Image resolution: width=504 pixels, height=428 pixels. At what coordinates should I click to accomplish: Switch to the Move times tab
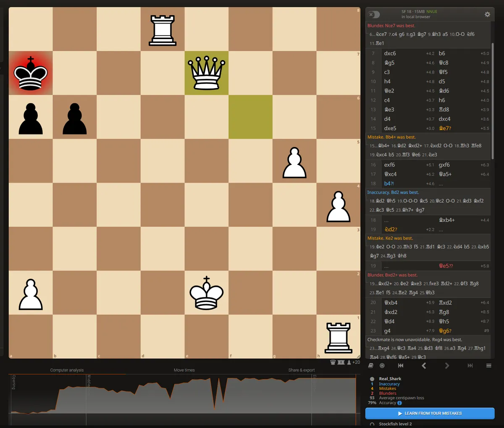pyautogui.click(x=184, y=370)
